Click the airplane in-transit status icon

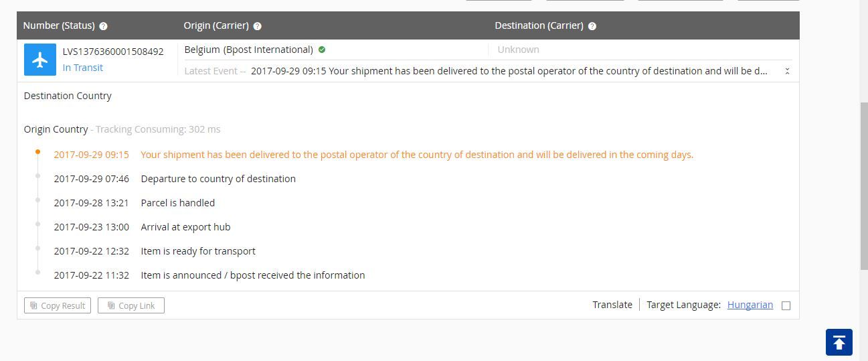pos(40,60)
